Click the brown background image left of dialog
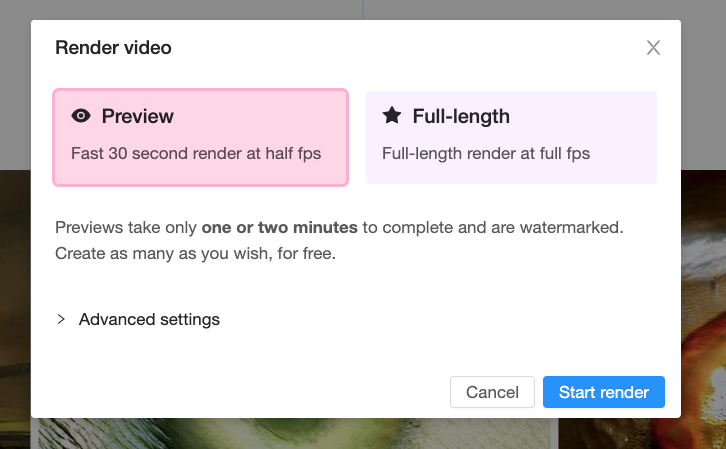Viewport: 726px width, 449px height. click(x=15, y=306)
